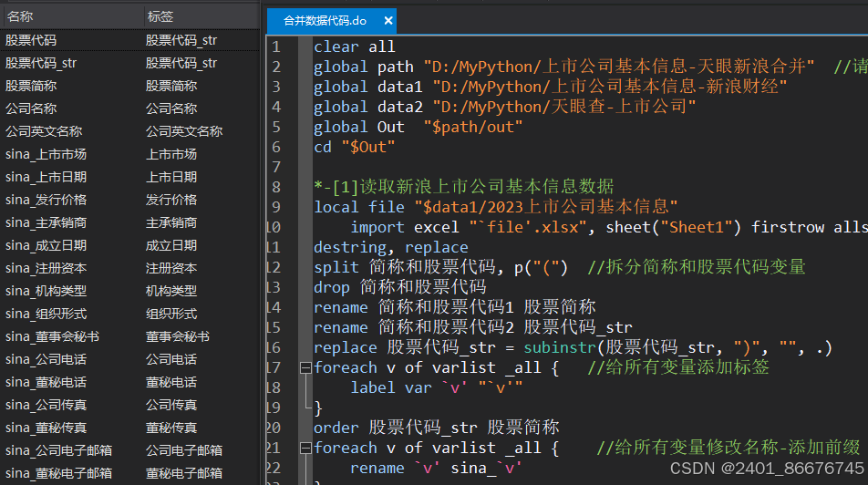Viewport: 868px width, 485px height.
Task: Select variable sina_机构类型
Action: pos(46,290)
